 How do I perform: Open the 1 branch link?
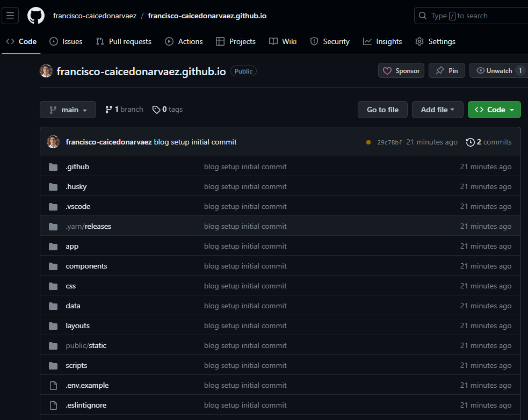[124, 110]
